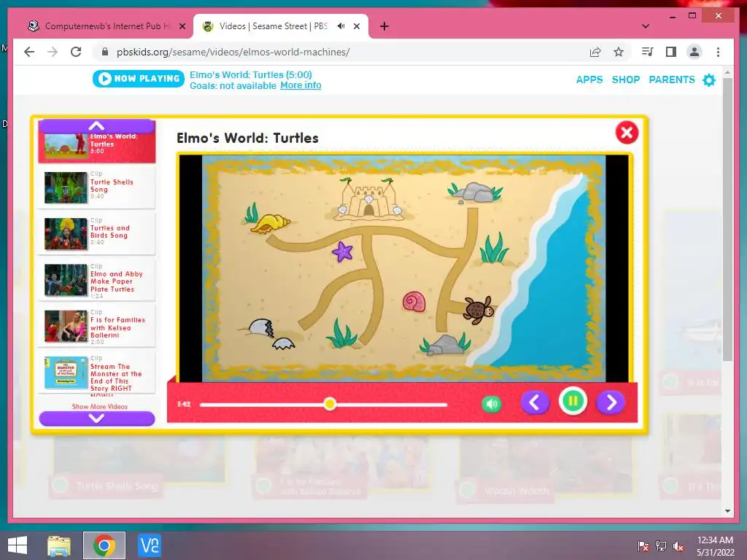The width and height of the screenshot is (747, 560).
Task: Select the Videos Sesame Street PBS tab
Action: [x=273, y=26]
